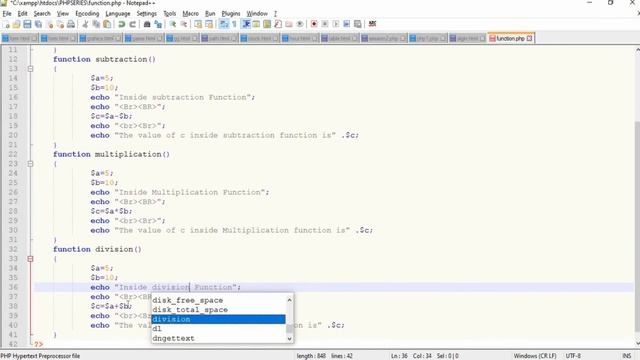Copy selection using toolbar Copy icon
Image resolution: width=640 pixels, height=360 pixels.
point(96,24)
